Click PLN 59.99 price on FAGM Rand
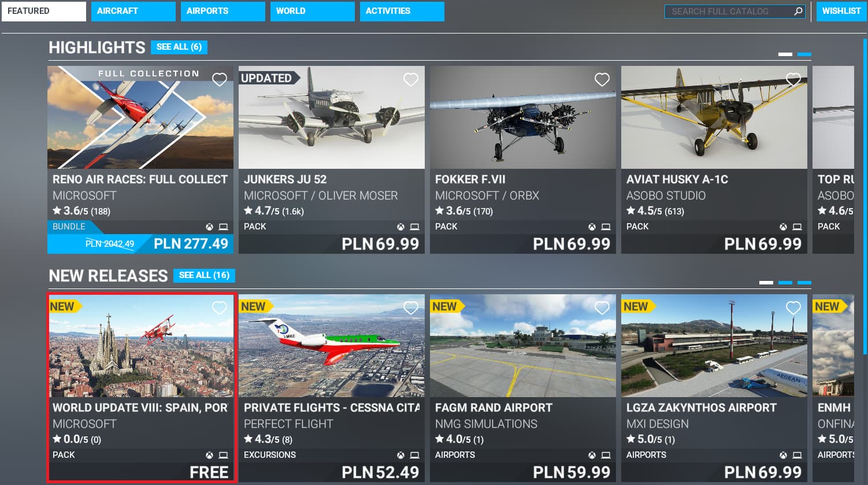868x485 pixels. point(572,472)
